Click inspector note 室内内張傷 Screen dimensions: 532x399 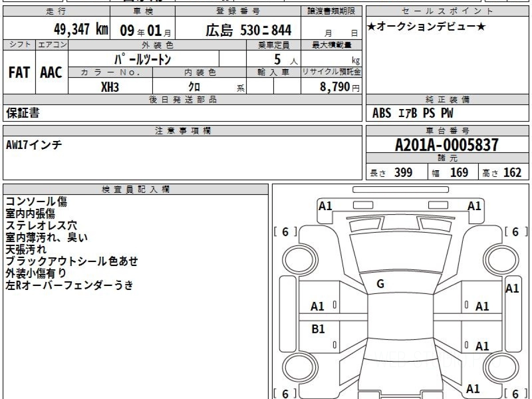30,214
